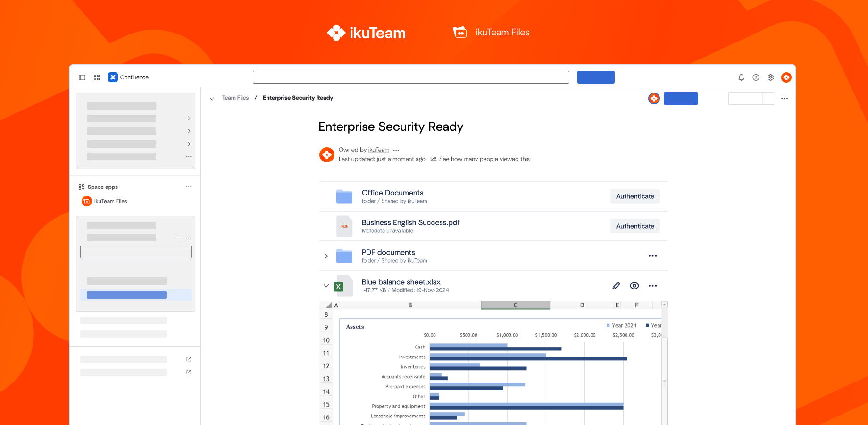Click the ikuTeam Files app icon above the breadcrumb

[x=654, y=99]
